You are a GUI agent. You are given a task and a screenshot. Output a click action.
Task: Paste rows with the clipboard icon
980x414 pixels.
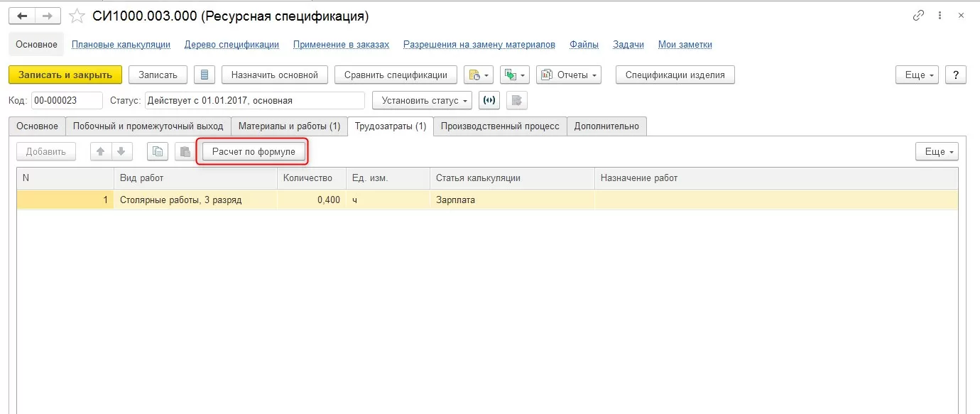(184, 151)
